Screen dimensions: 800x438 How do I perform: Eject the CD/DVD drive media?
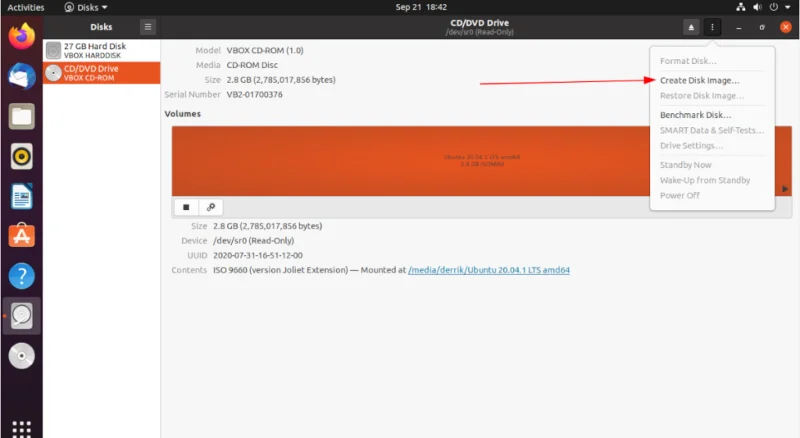pyautogui.click(x=691, y=27)
